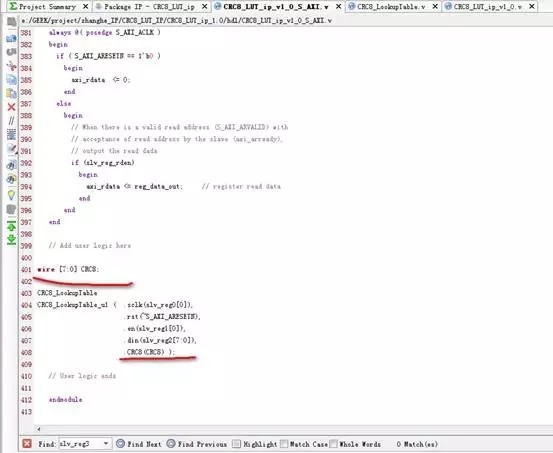Click the paste clipboard icon
This screenshot has height=453, width=553.
[11, 93]
